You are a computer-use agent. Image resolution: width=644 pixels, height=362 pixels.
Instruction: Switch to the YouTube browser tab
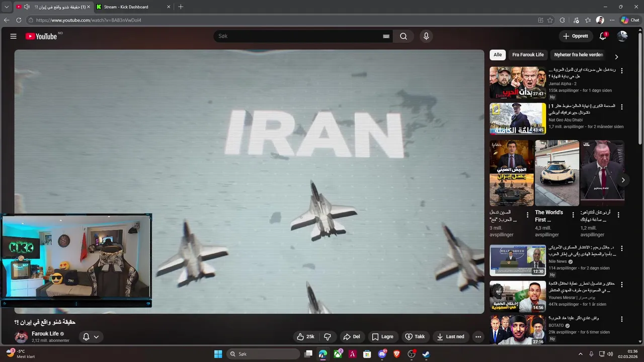[52, 7]
